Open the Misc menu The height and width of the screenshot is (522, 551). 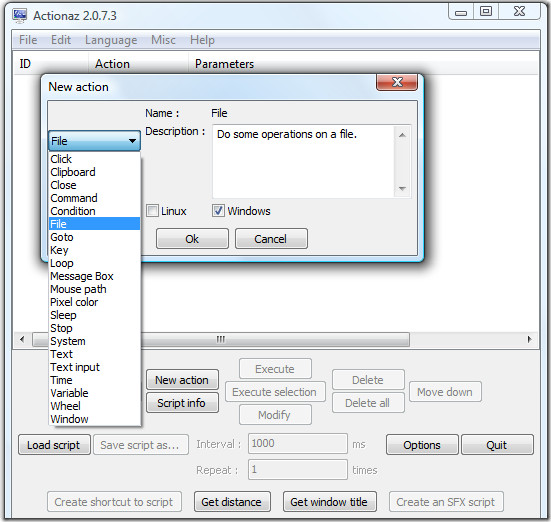pos(163,40)
